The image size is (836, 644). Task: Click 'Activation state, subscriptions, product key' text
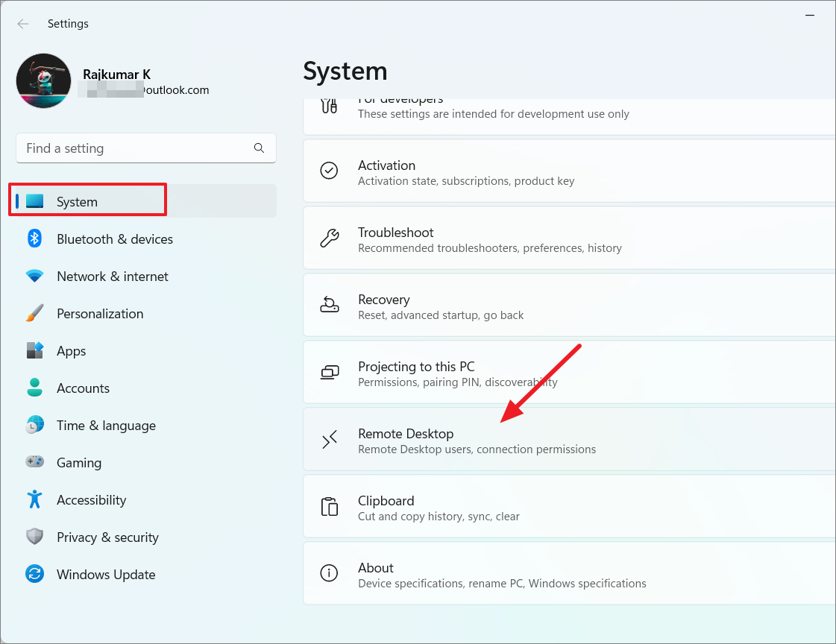point(466,181)
